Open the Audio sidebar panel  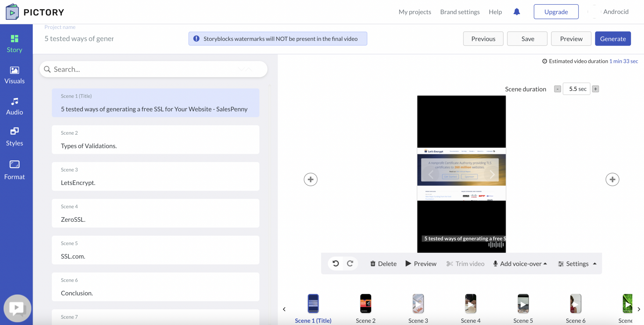coord(14,107)
